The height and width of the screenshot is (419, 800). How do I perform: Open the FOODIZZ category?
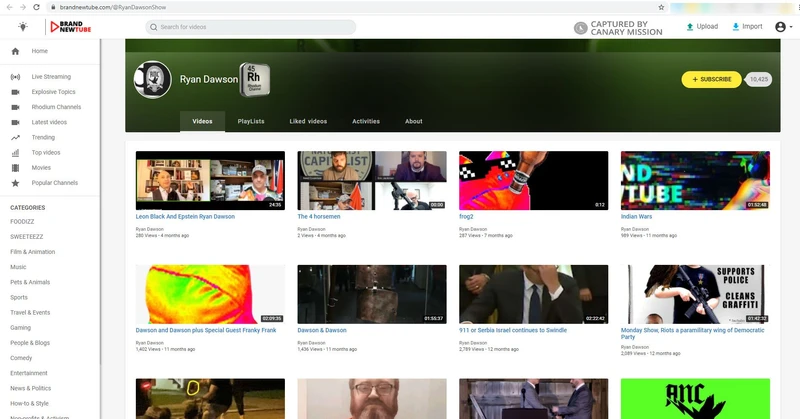tap(22, 221)
